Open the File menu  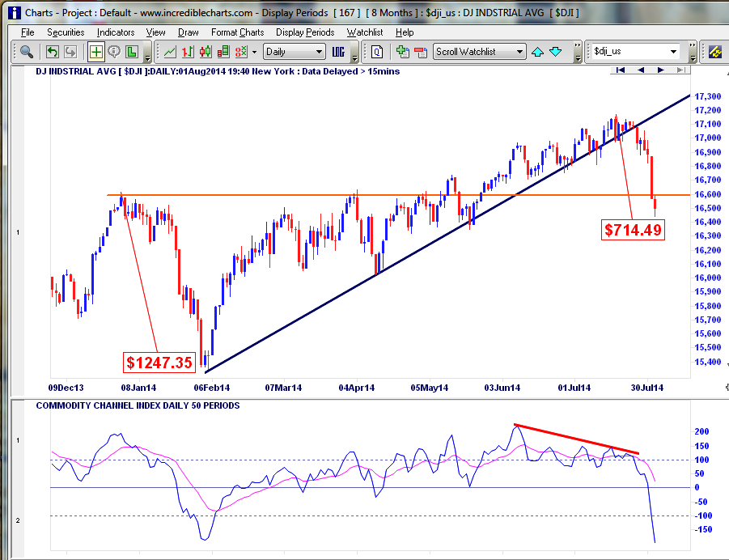tap(28, 32)
